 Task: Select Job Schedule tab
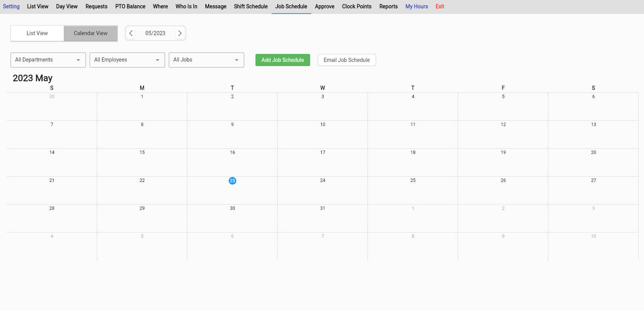(291, 6)
